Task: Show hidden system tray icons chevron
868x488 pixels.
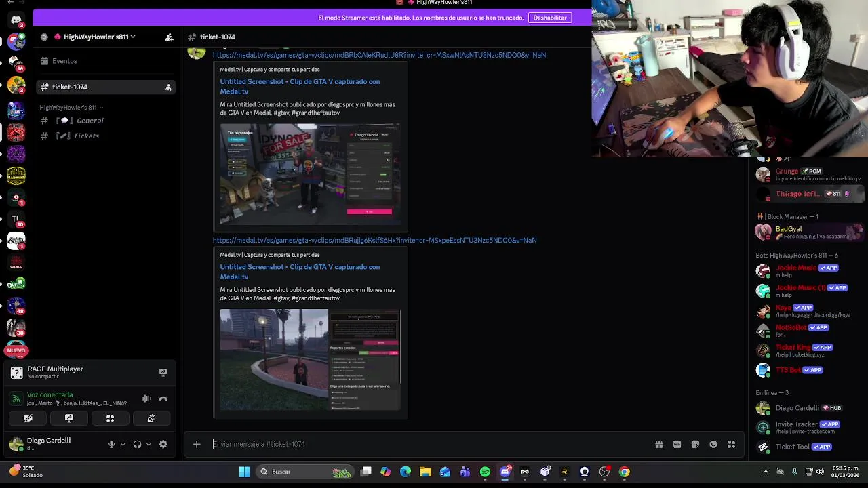Action: pos(766,472)
